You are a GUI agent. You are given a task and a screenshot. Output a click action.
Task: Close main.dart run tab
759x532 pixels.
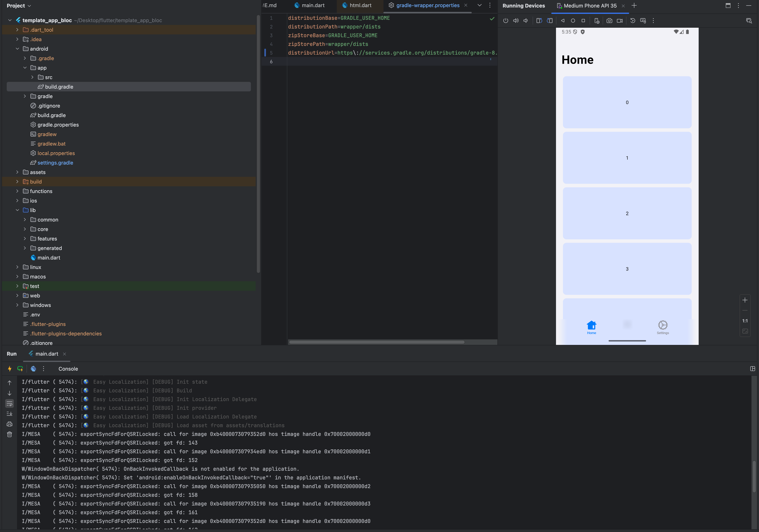click(65, 354)
